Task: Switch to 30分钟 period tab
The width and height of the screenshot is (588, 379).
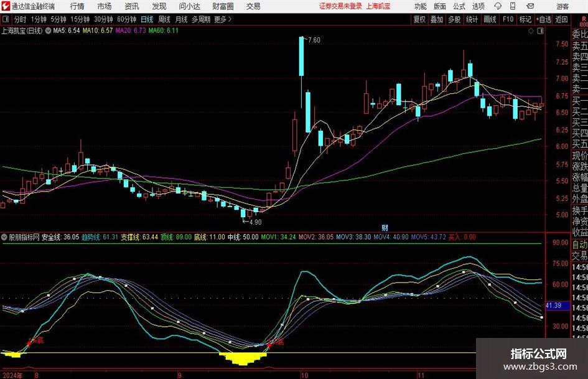Action: pyautogui.click(x=103, y=19)
